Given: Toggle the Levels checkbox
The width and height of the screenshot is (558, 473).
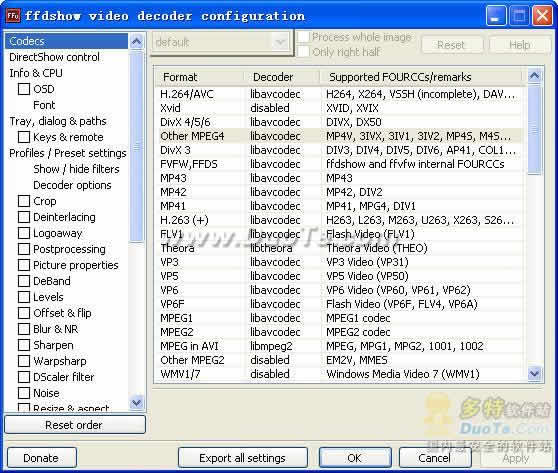Looking at the screenshot, I should click(x=24, y=297).
